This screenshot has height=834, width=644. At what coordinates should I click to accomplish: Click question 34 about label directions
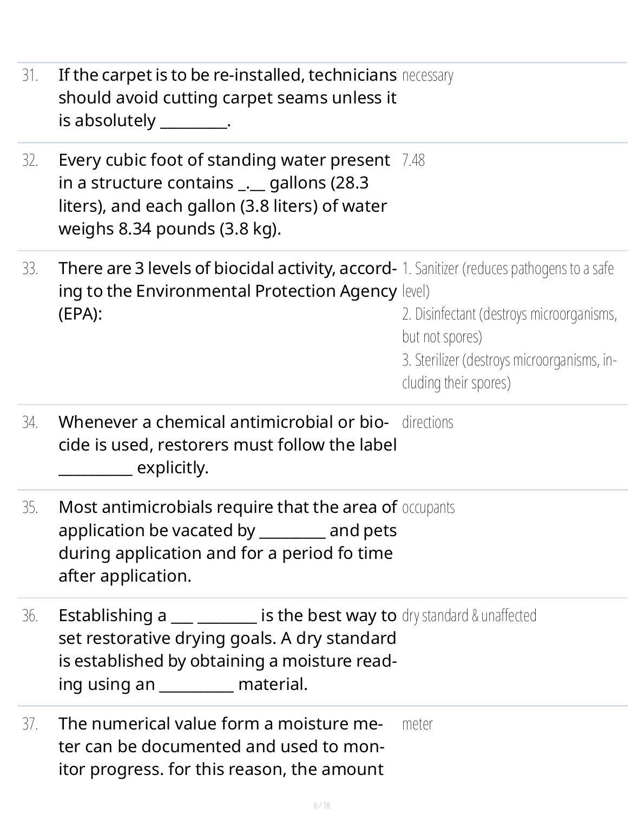pos(227,445)
